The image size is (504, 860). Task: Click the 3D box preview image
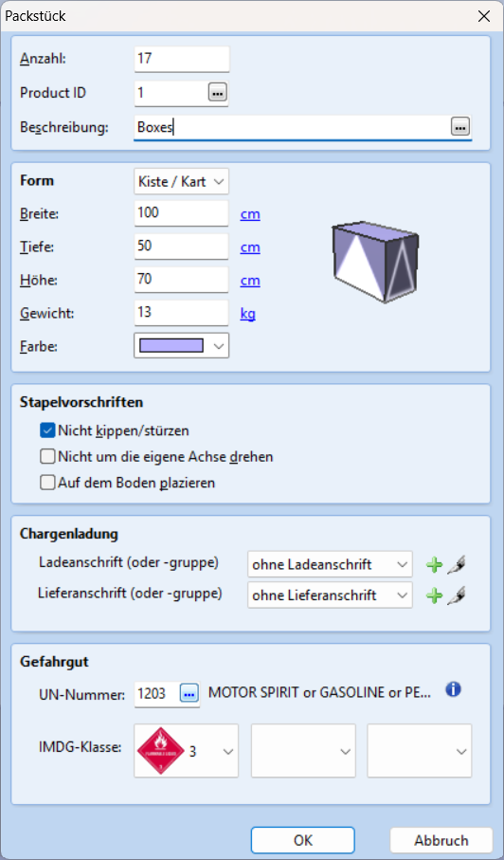pos(375,262)
